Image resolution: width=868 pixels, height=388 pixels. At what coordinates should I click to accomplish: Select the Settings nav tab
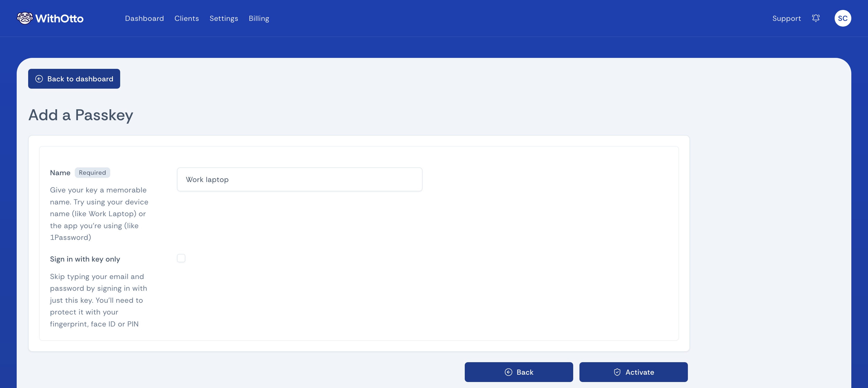224,18
